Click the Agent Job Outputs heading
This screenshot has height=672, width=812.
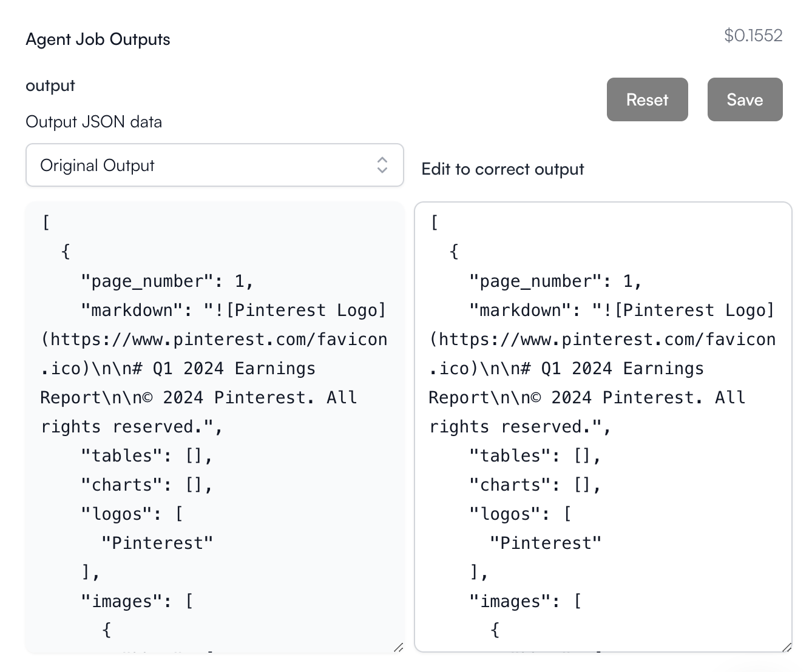click(98, 39)
